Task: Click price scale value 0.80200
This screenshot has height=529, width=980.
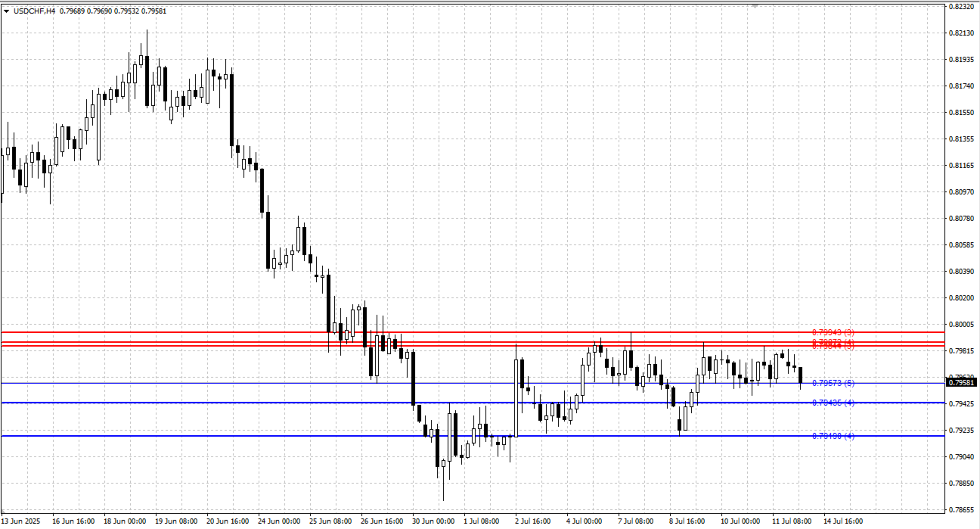Action: point(962,298)
